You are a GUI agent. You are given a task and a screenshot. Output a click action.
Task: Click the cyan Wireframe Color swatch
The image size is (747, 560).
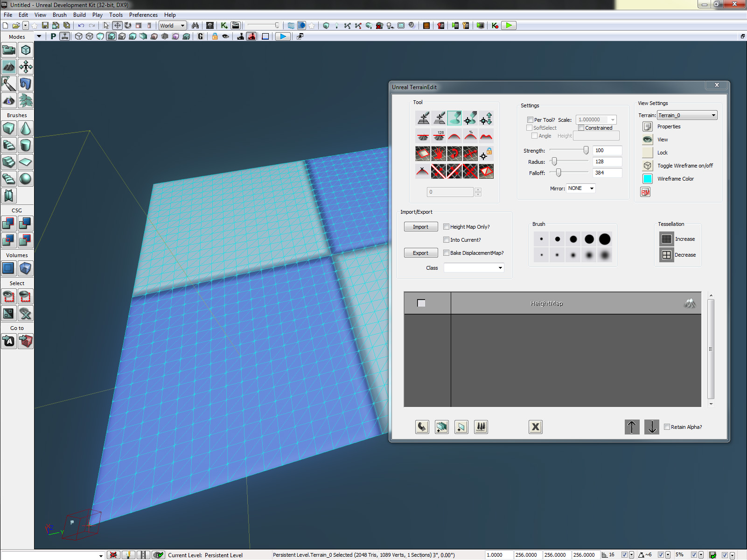648,179
